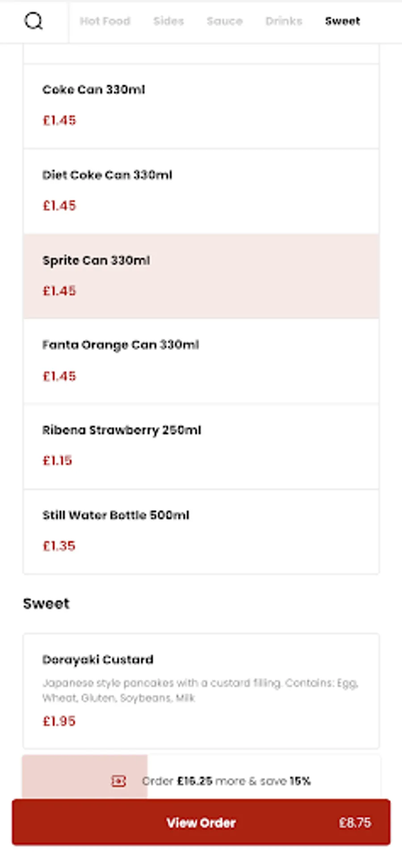Add Still Water Bottle 500ml
Viewport: 402px width, 868px height.
click(x=201, y=531)
